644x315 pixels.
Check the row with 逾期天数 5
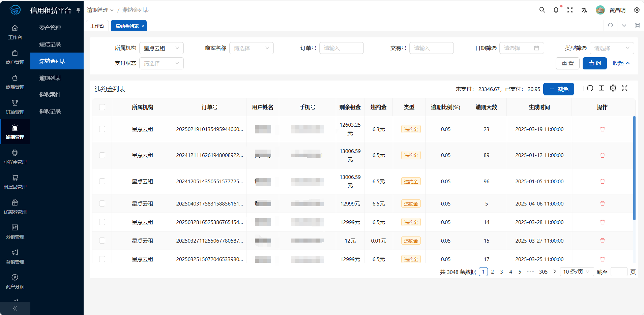pos(102,204)
